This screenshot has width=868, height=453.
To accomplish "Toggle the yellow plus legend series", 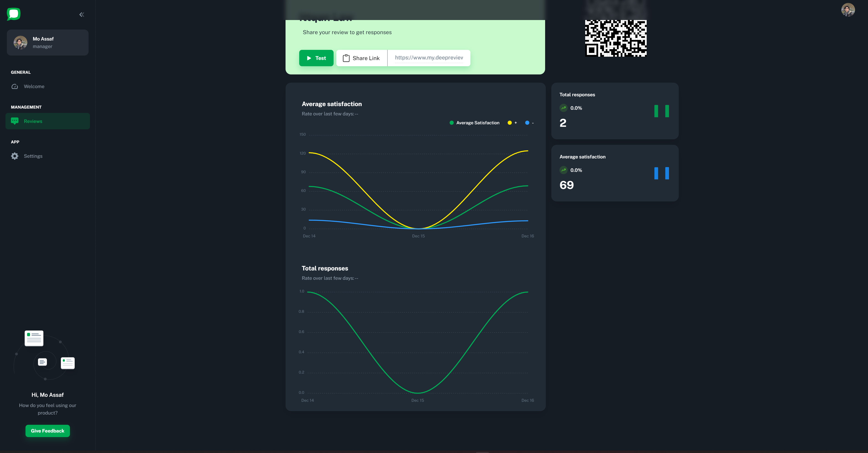I will tap(512, 123).
